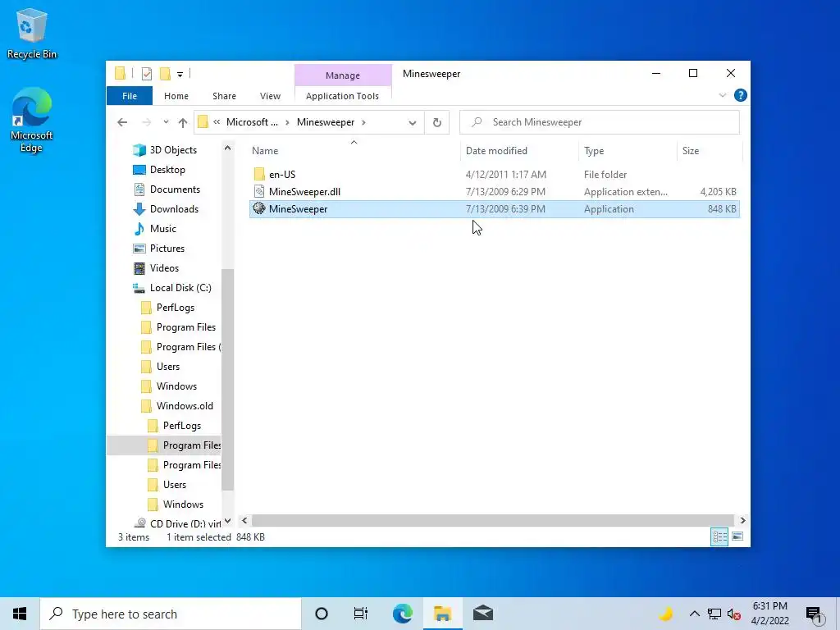
Task: Click the New folder quick access icon
Action: [165, 74]
